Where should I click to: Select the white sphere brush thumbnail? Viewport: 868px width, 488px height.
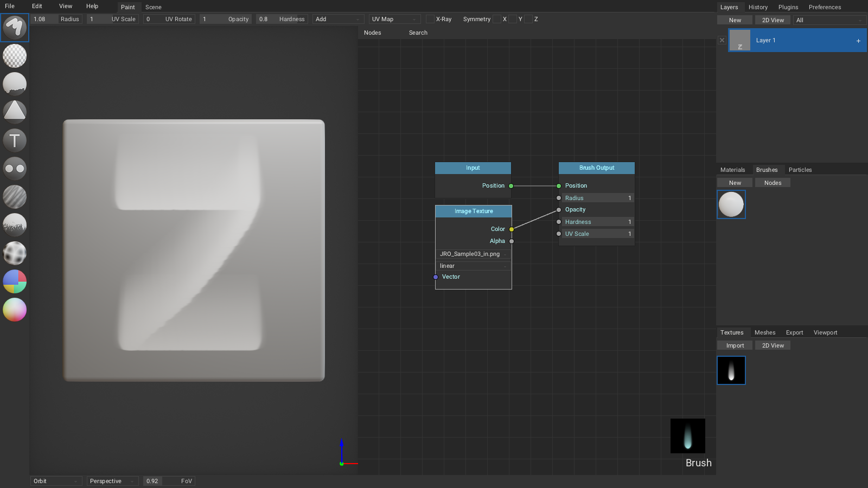(731, 204)
